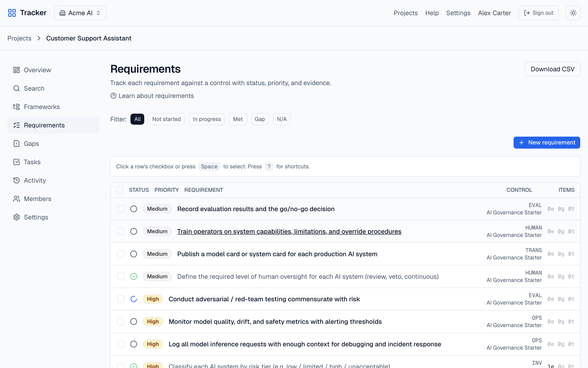Click the Members people icon in sidebar

click(16, 199)
